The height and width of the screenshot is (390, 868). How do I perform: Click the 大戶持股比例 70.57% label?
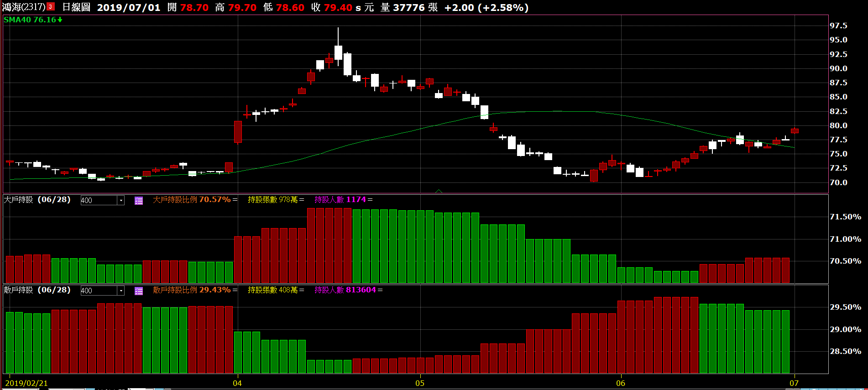pos(192,200)
